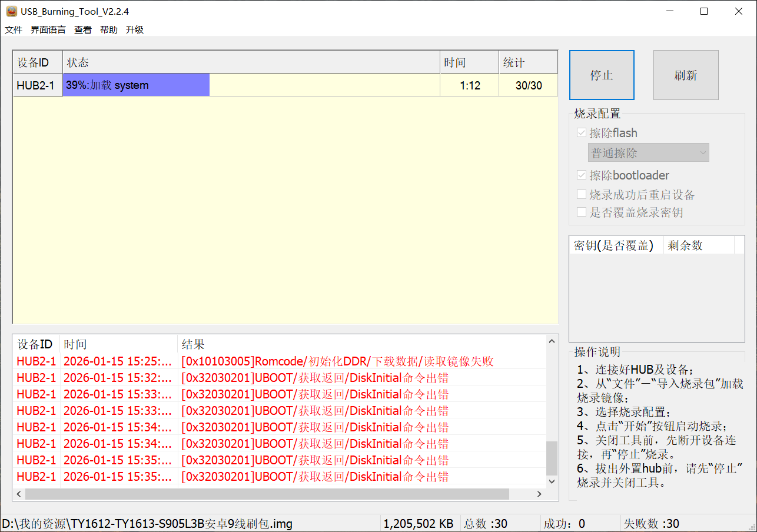The height and width of the screenshot is (532, 757).
Task: Expand the 普通擦除 dropdown
Action: [x=649, y=153]
